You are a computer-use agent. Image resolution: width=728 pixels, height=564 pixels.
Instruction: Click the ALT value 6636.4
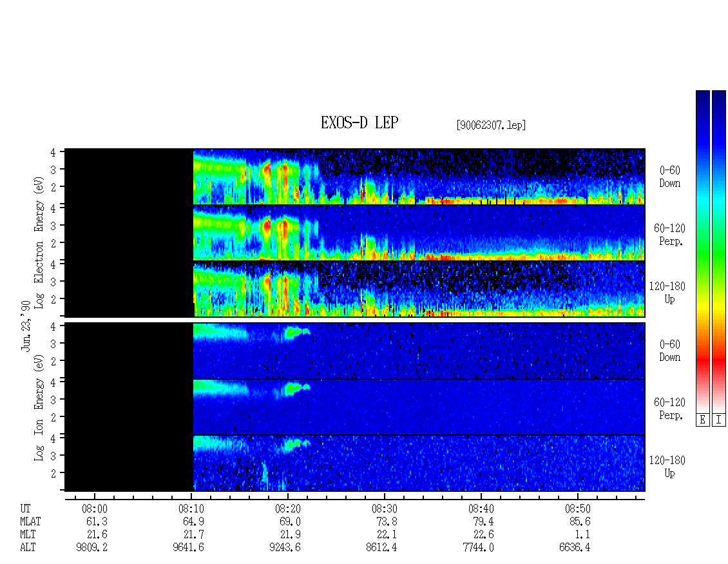point(574,548)
